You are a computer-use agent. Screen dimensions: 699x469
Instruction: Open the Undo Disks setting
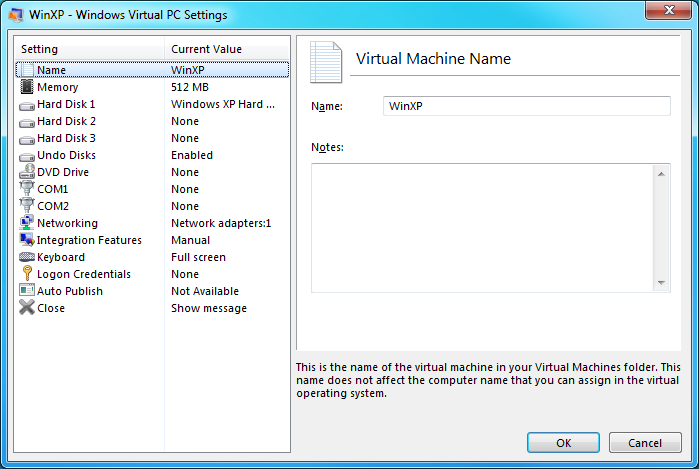coord(66,155)
